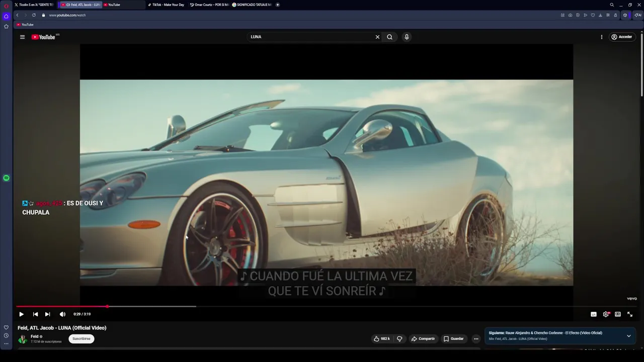The height and width of the screenshot is (362, 644).
Task: Open sidebar three-dot setup menu
Action: [x=6, y=344]
